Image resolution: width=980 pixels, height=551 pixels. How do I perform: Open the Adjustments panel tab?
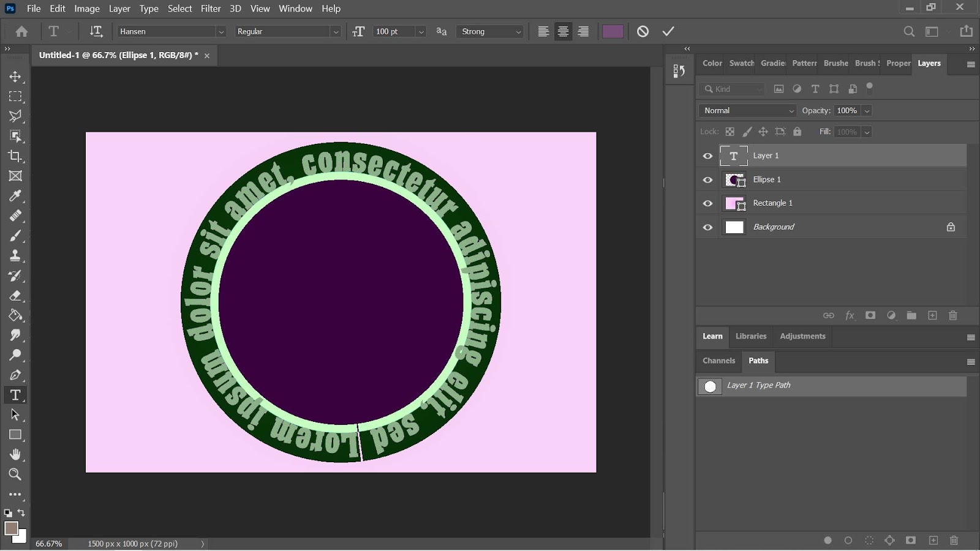point(802,336)
